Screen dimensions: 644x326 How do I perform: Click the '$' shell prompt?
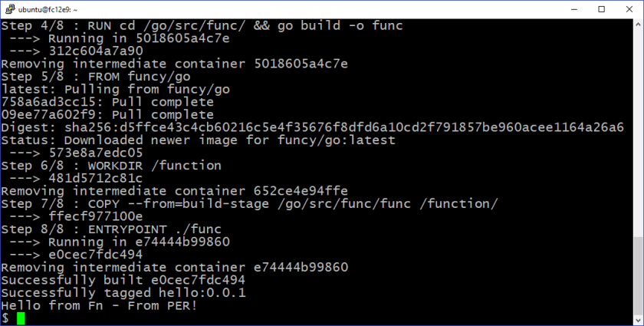click(5, 318)
